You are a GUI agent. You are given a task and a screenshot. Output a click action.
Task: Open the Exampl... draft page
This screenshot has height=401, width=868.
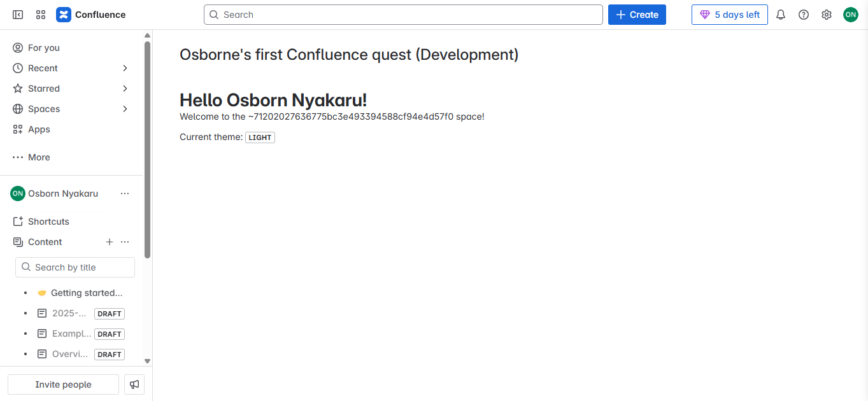tap(71, 334)
